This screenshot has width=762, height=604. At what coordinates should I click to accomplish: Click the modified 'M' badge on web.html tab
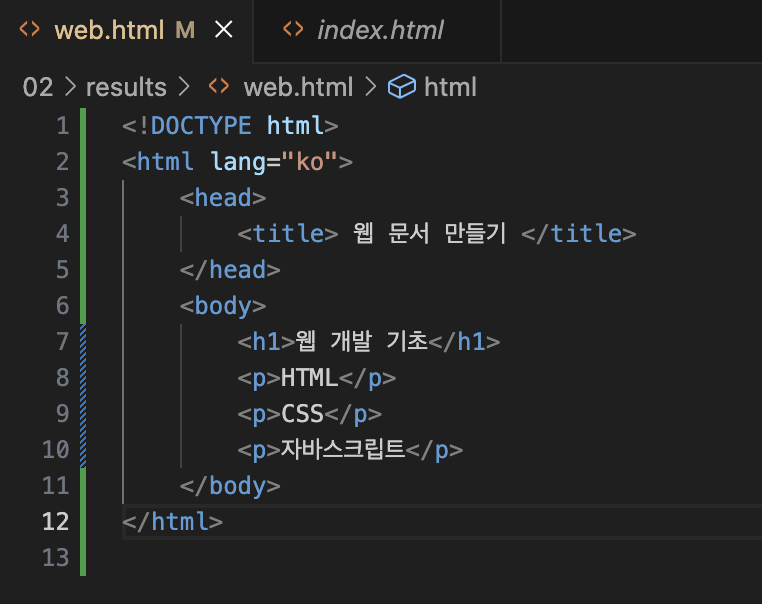[185, 30]
